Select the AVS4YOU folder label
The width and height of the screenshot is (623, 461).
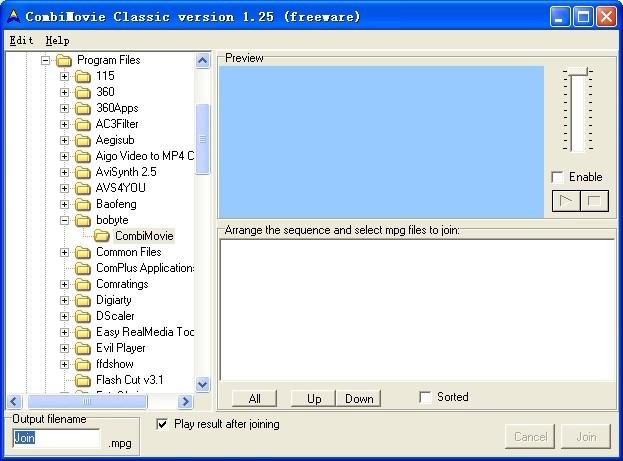click(121, 188)
